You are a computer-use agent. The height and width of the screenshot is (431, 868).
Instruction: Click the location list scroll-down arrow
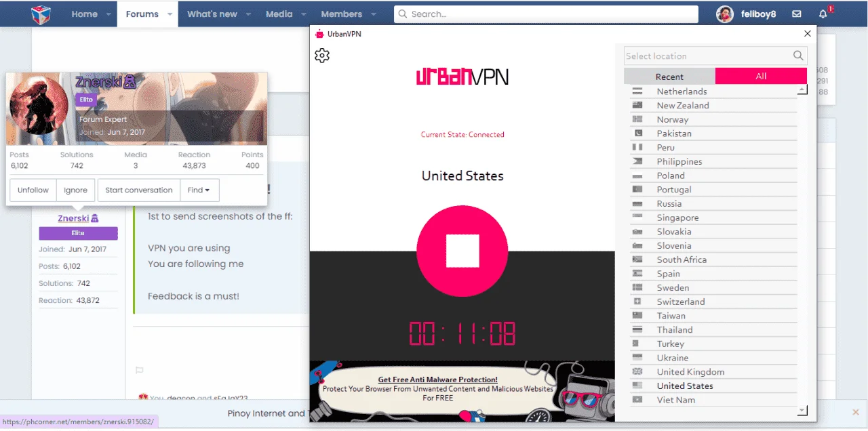click(x=802, y=411)
